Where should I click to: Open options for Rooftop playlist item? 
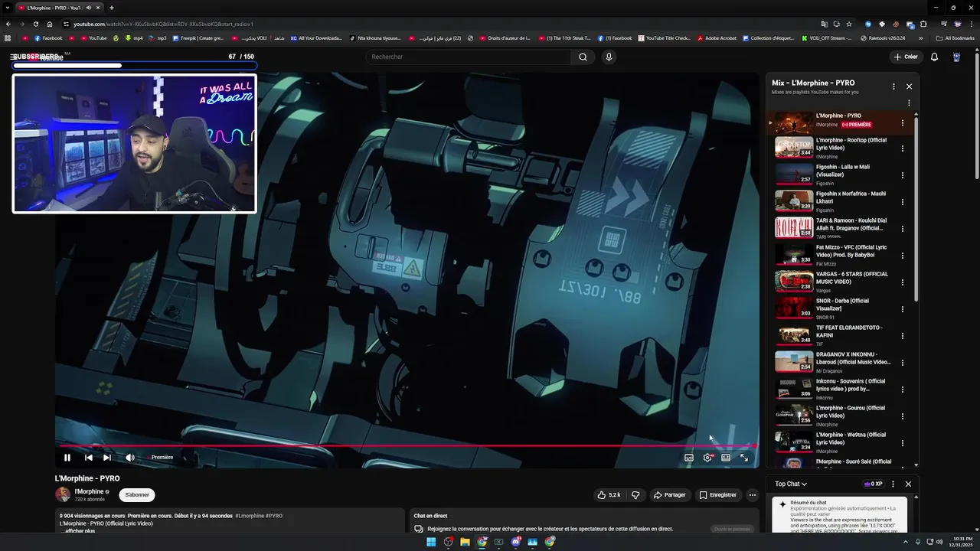(902, 148)
